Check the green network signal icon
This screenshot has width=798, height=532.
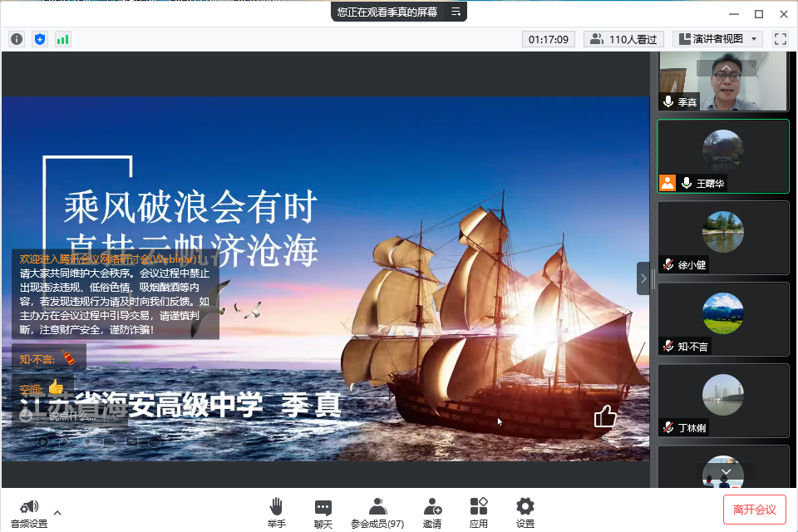[63, 39]
